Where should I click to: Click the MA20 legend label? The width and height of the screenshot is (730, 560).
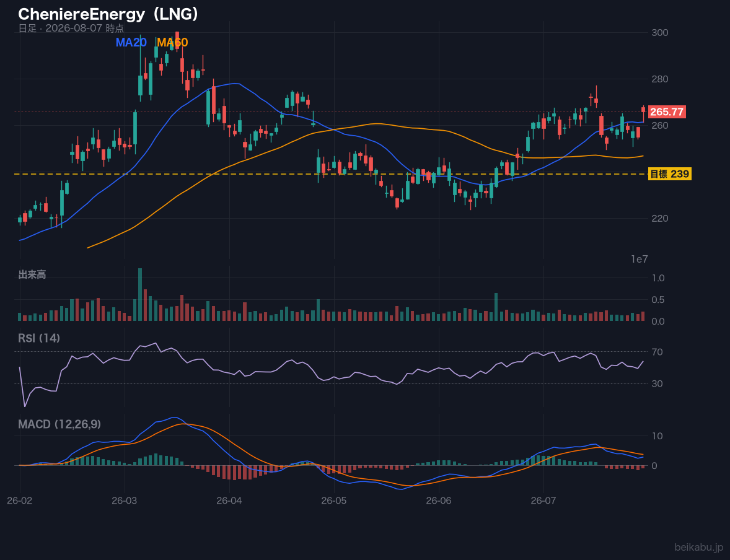point(131,42)
